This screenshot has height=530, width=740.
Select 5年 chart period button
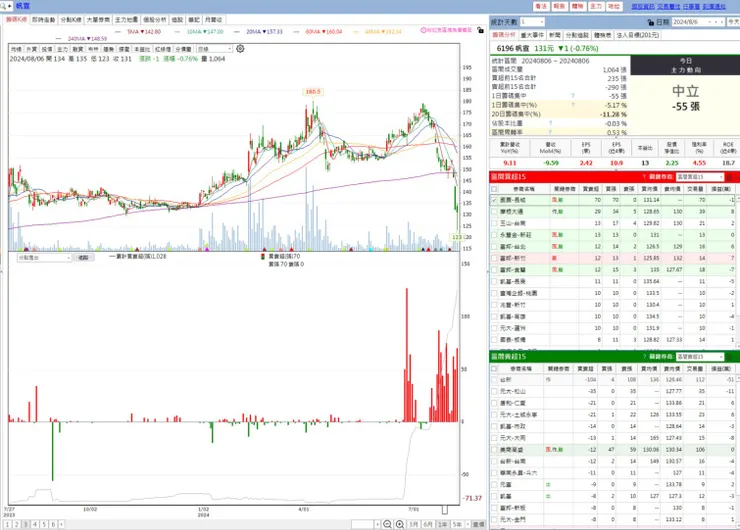pos(457,524)
